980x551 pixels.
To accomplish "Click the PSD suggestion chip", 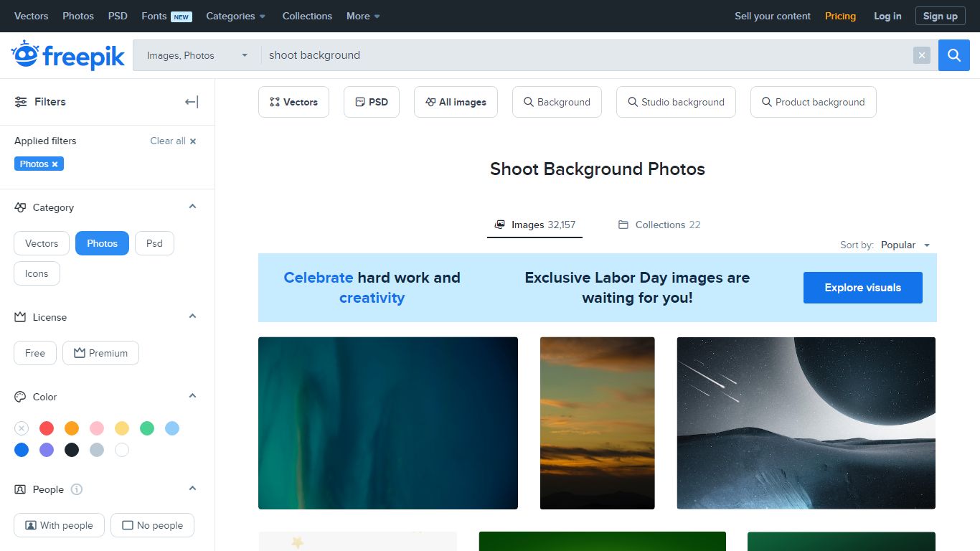I will click(x=372, y=102).
